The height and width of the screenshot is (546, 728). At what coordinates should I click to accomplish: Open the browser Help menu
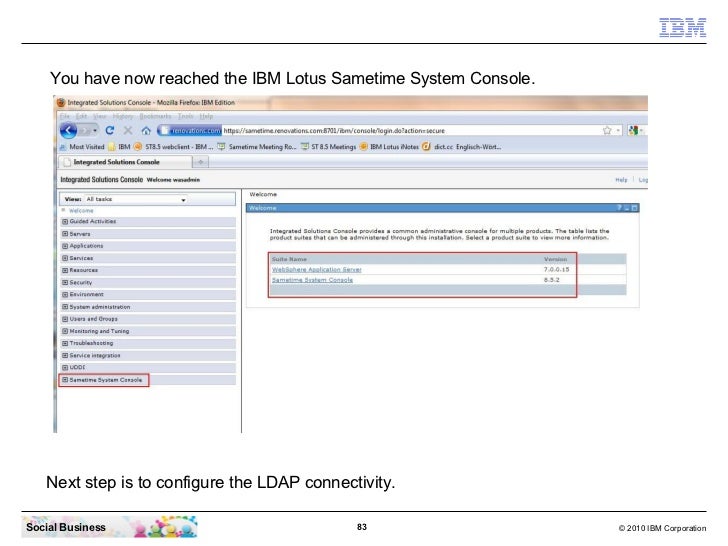tap(206, 116)
